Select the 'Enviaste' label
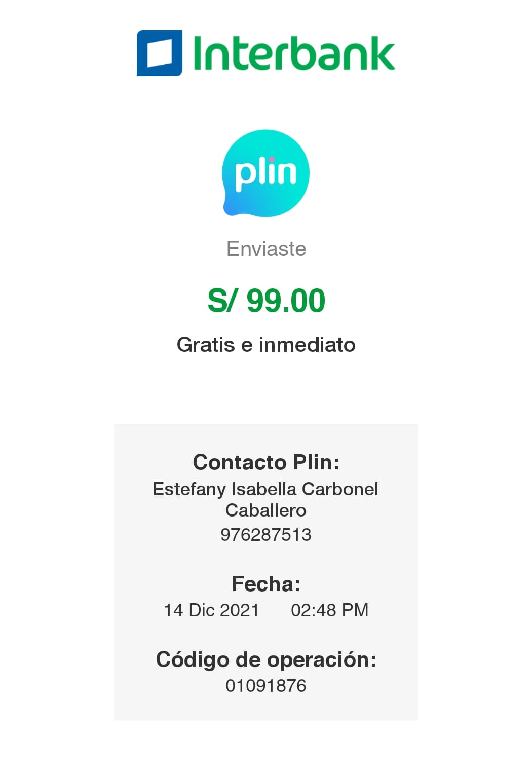532x774 pixels. click(x=266, y=249)
